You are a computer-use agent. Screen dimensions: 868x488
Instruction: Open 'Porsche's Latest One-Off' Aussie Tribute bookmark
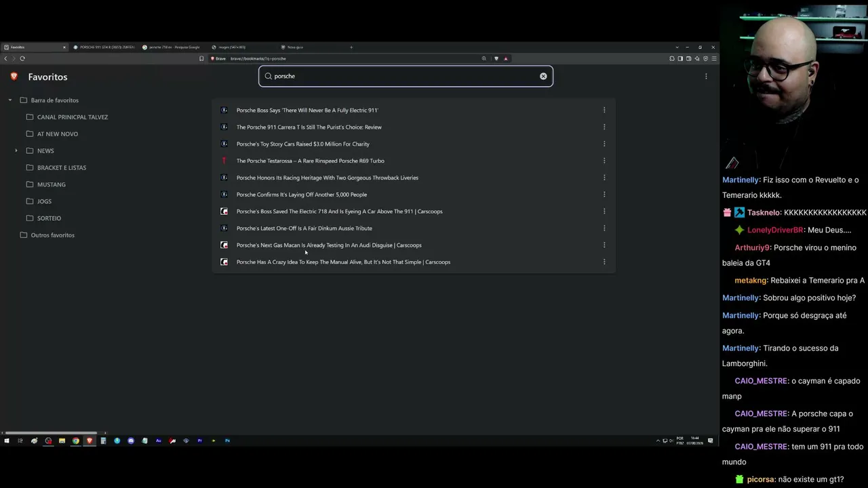click(x=304, y=228)
